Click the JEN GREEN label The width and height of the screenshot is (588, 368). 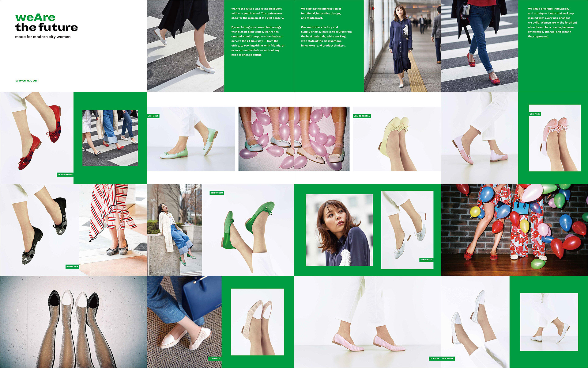click(217, 193)
